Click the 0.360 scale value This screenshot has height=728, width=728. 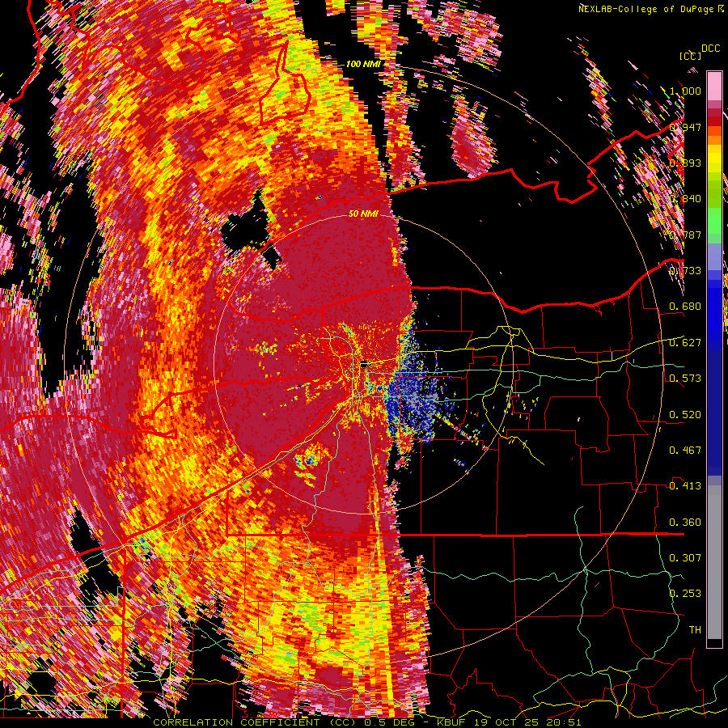pyautogui.click(x=685, y=523)
